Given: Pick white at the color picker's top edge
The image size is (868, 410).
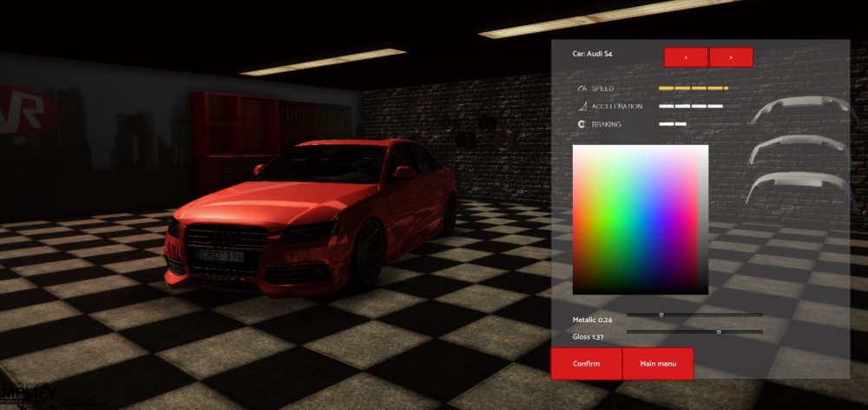Looking at the screenshot, I should tap(640, 148).
